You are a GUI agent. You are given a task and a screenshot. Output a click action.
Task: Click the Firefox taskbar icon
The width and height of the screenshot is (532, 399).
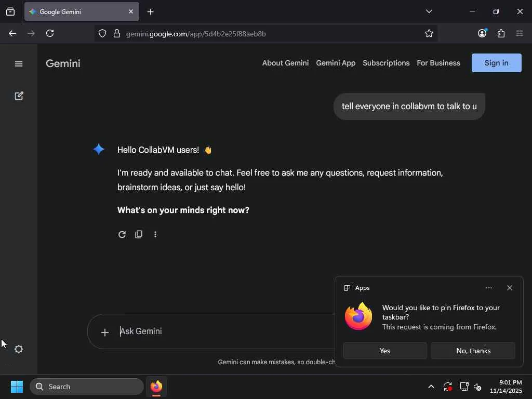click(156, 387)
